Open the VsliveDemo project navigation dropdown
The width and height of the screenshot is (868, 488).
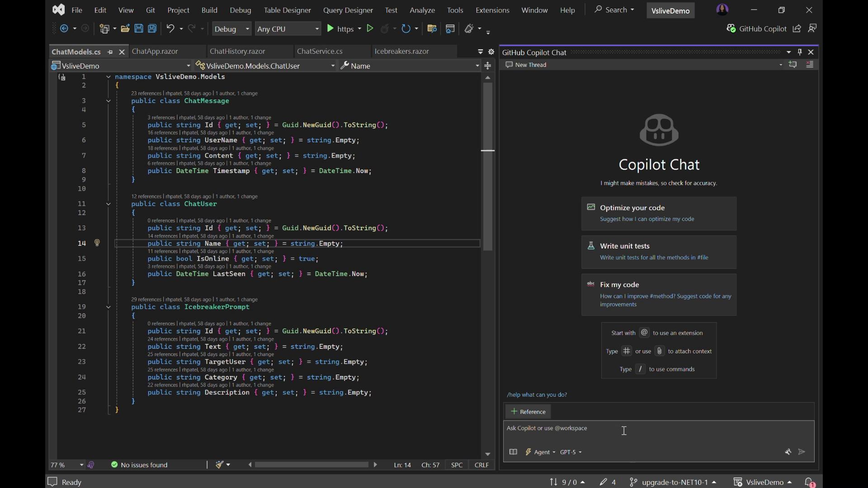pyautogui.click(x=121, y=66)
